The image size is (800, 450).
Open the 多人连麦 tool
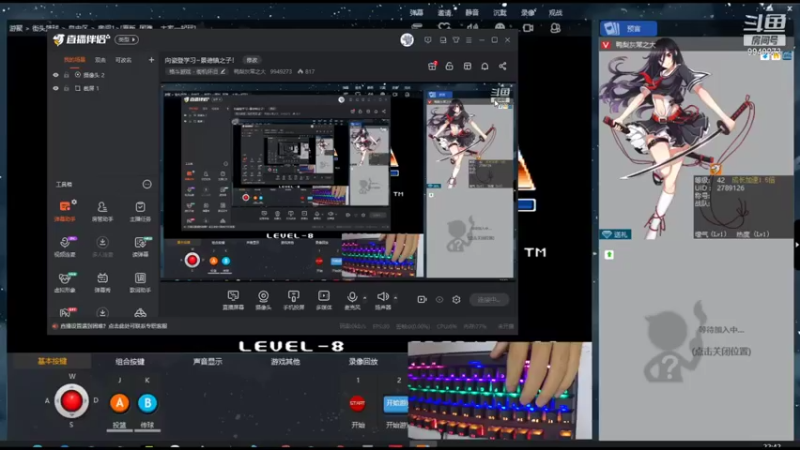102,246
